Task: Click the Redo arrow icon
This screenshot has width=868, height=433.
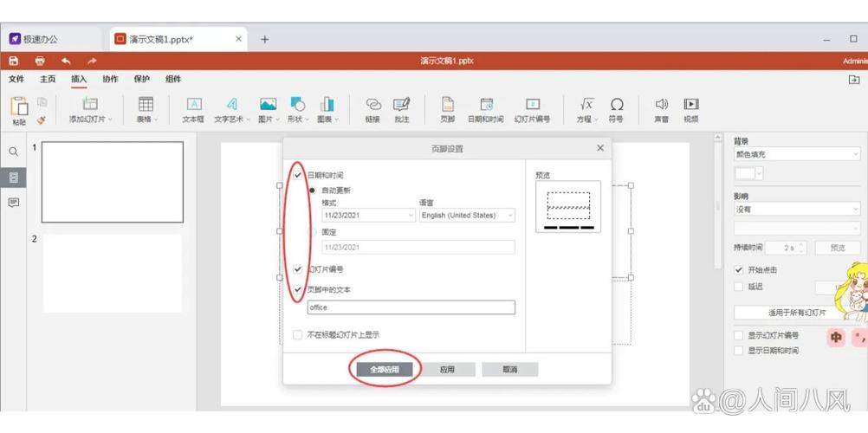Action: pyautogui.click(x=92, y=61)
